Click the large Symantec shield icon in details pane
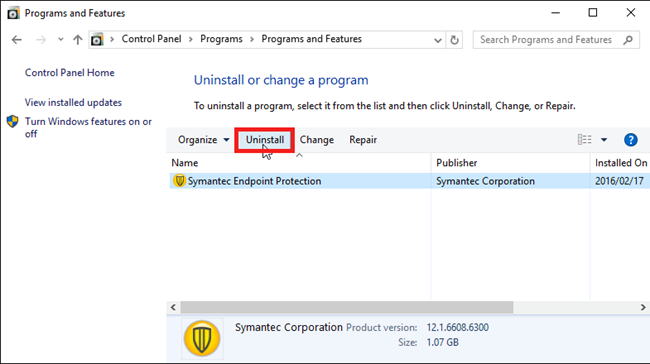The image size is (650, 364). (x=202, y=338)
